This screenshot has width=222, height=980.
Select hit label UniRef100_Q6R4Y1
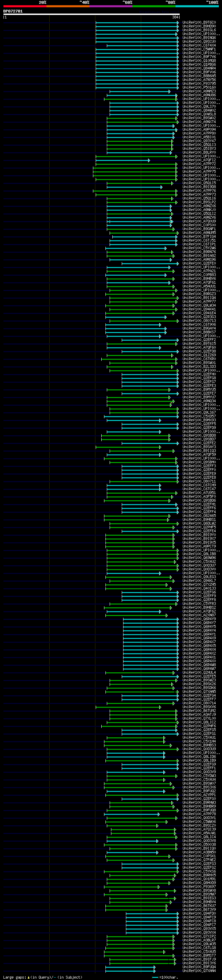click(199, 634)
